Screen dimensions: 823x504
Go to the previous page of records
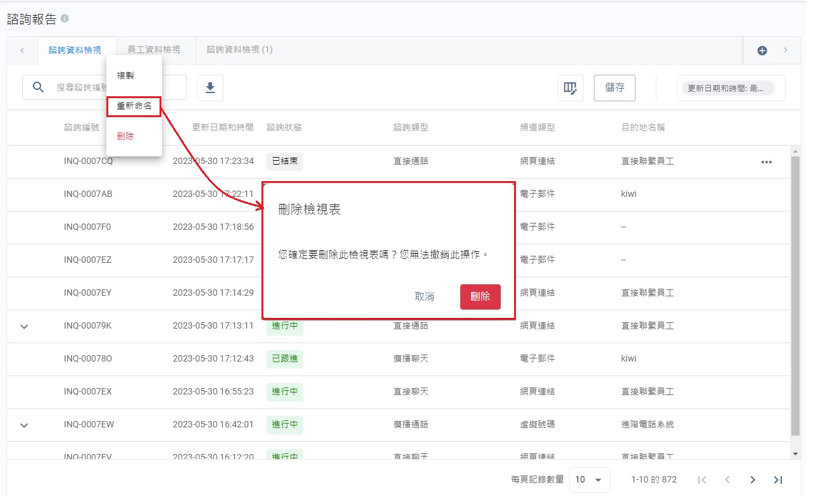tap(727, 480)
